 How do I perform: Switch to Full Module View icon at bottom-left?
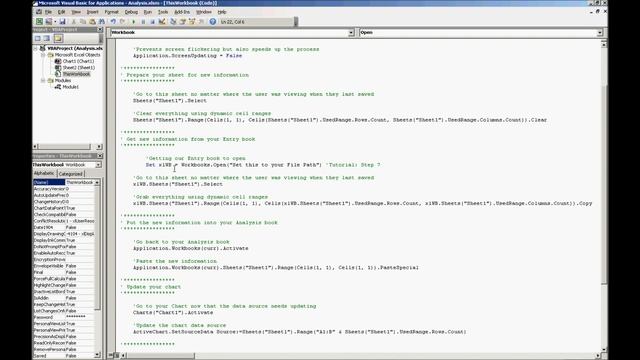[x=116, y=356]
